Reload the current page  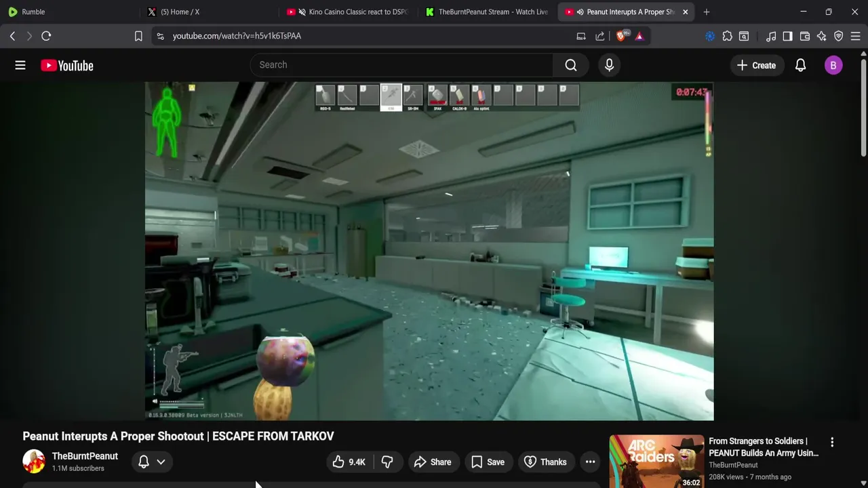(x=46, y=36)
